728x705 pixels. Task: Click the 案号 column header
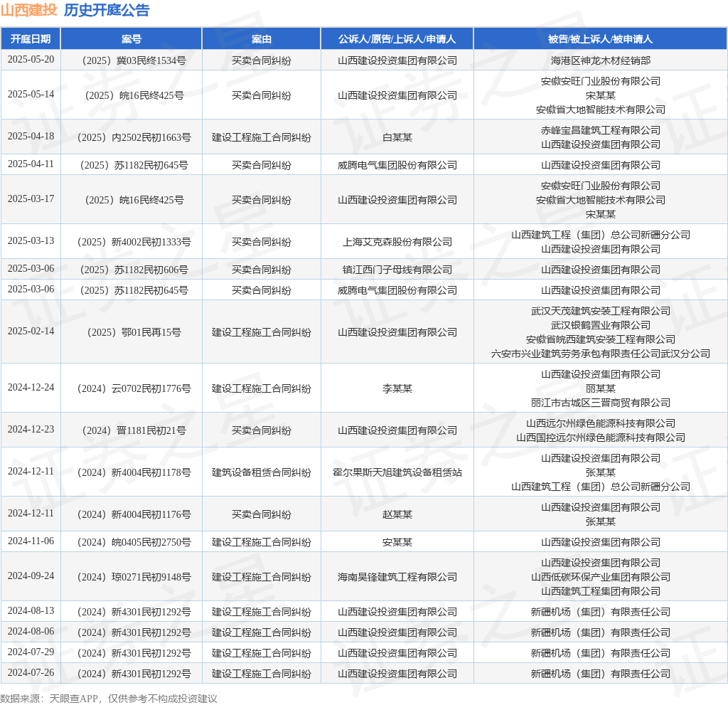pos(132,39)
